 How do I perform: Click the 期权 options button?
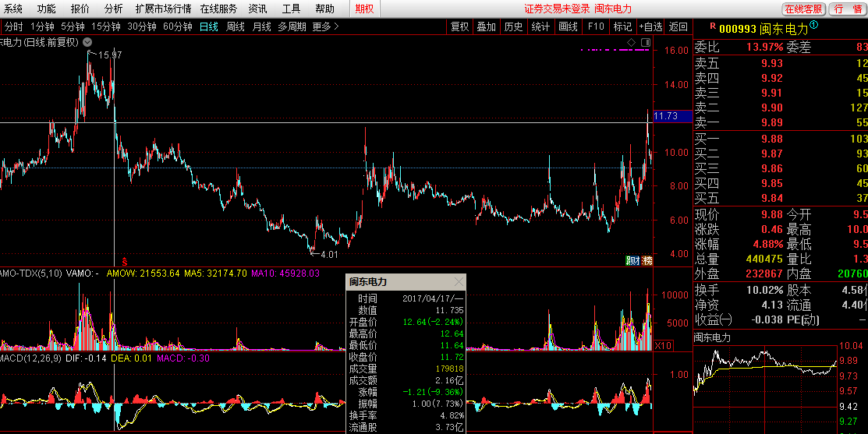[364, 9]
